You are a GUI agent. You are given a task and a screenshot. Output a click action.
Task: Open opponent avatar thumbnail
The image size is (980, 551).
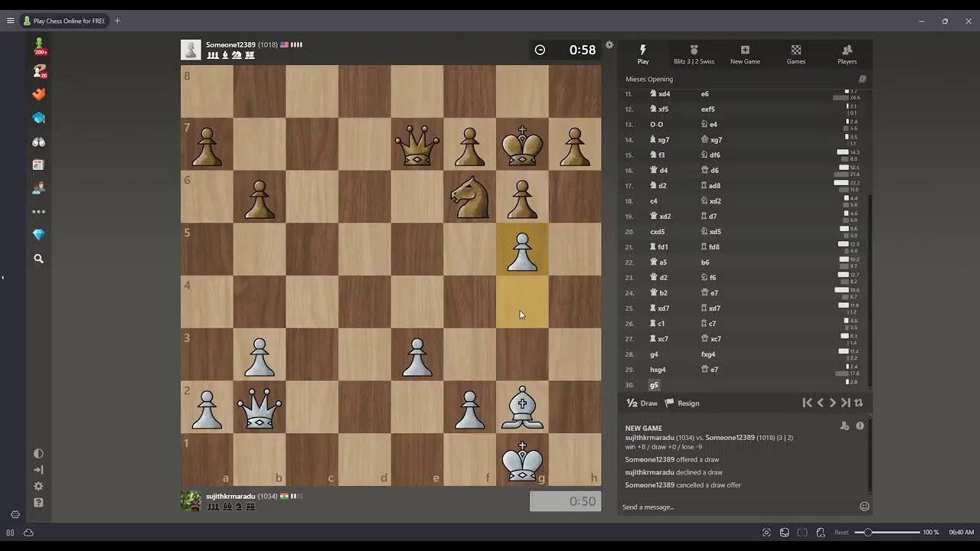pyautogui.click(x=191, y=50)
